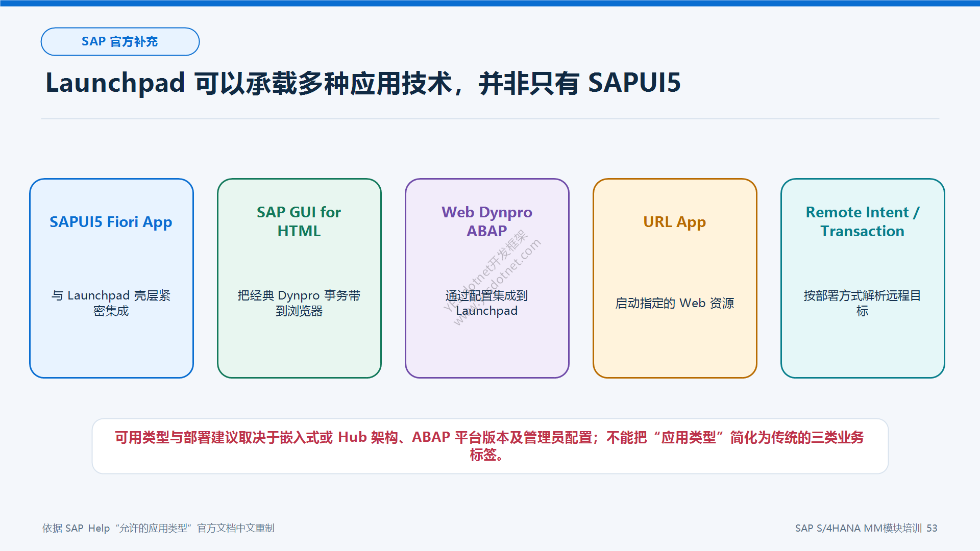
Task: Select the text '把经典 Dynpro 事务带到浏览器'
Action: (299, 303)
